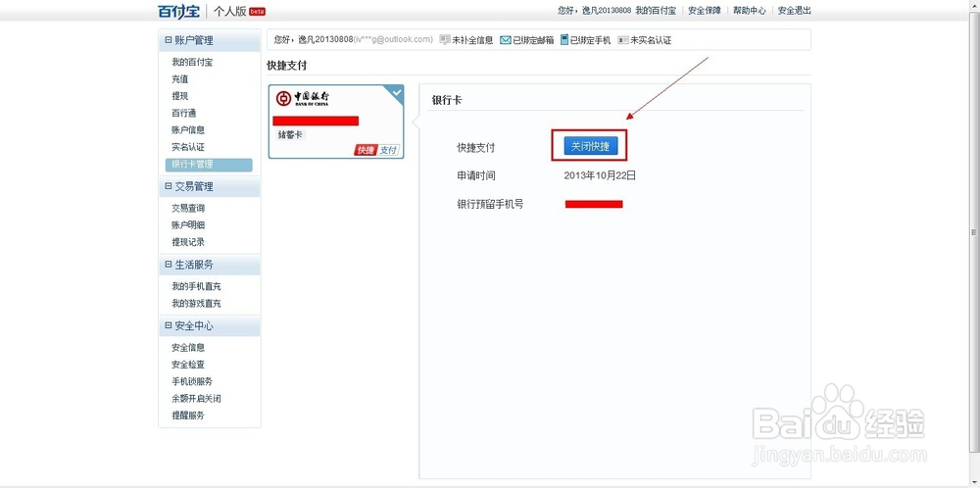Click 我的百付宝 link in top bar
Viewport: 980px width, 488px height.
click(656, 11)
